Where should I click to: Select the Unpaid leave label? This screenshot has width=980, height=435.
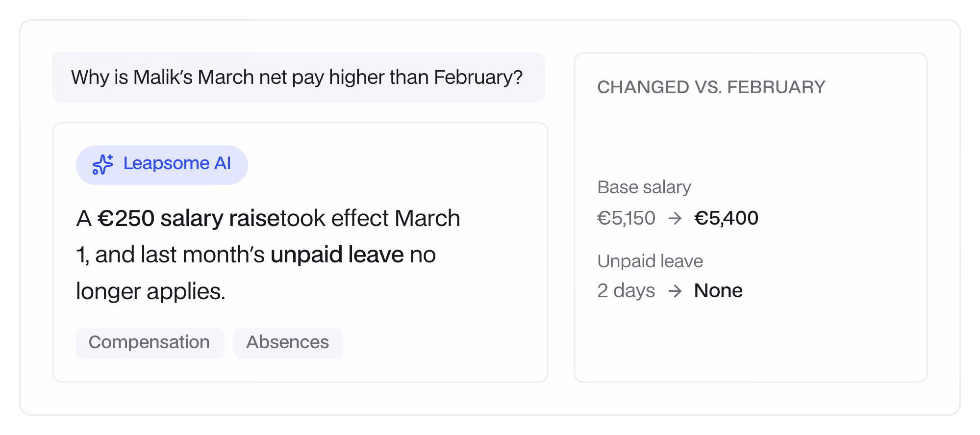tap(650, 261)
